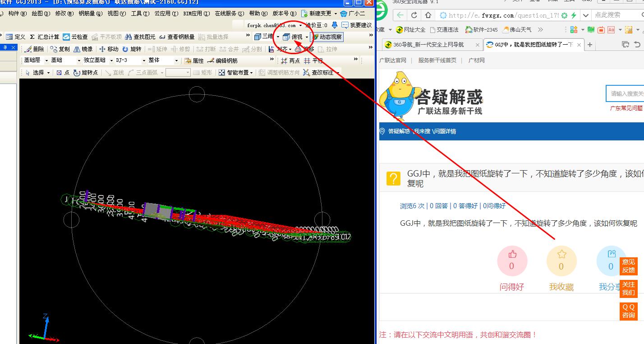Run 汇总计算 summary calculation

[x=44, y=37]
